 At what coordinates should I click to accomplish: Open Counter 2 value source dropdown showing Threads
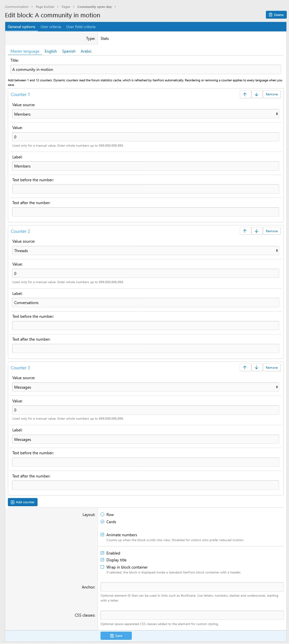coord(145,250)
